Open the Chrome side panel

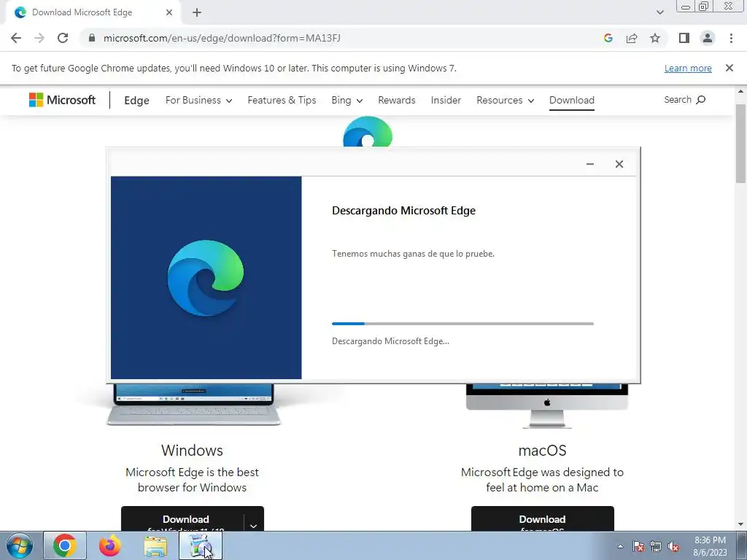tap(684, 38)
